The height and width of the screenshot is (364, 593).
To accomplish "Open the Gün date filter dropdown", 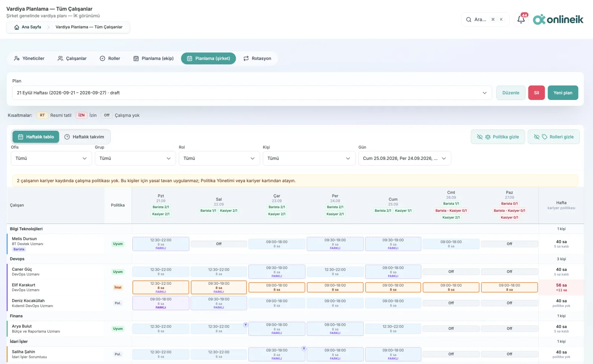I will coord(405,158).
